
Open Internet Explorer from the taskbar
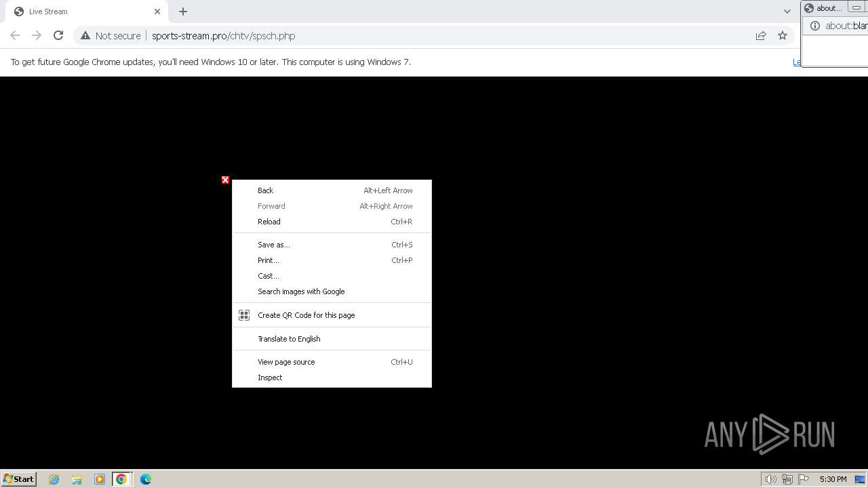coord(54,479)
